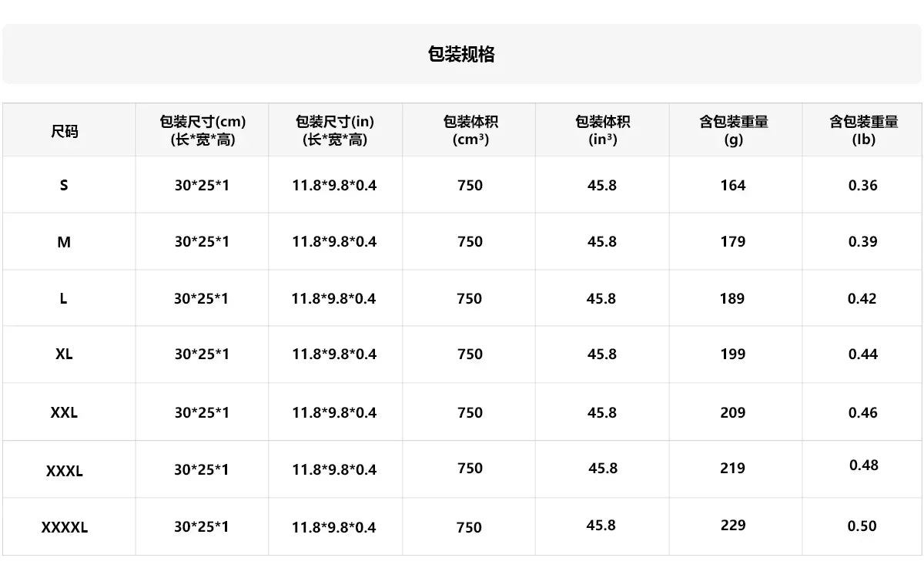Screen dimensions: 924x578
Task: Select the 尺码 column header
Action: (65, 131)
